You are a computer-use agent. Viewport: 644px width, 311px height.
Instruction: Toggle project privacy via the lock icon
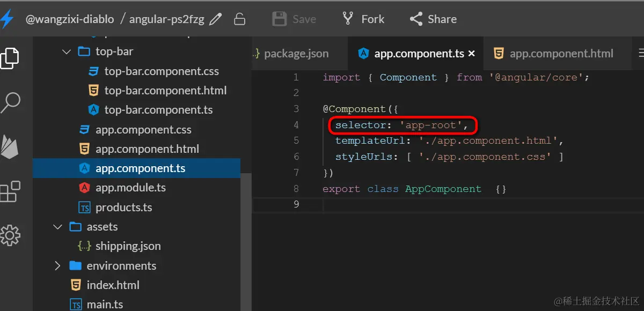point(239,19)
